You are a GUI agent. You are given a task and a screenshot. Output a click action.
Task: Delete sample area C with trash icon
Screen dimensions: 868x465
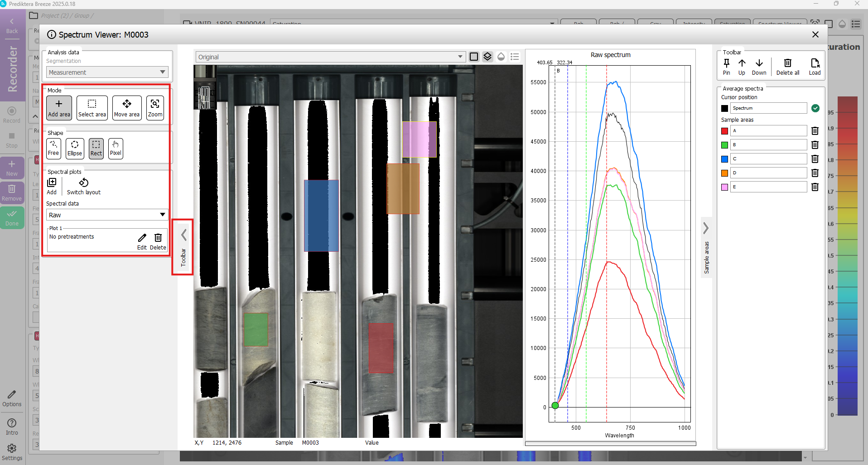815,159
